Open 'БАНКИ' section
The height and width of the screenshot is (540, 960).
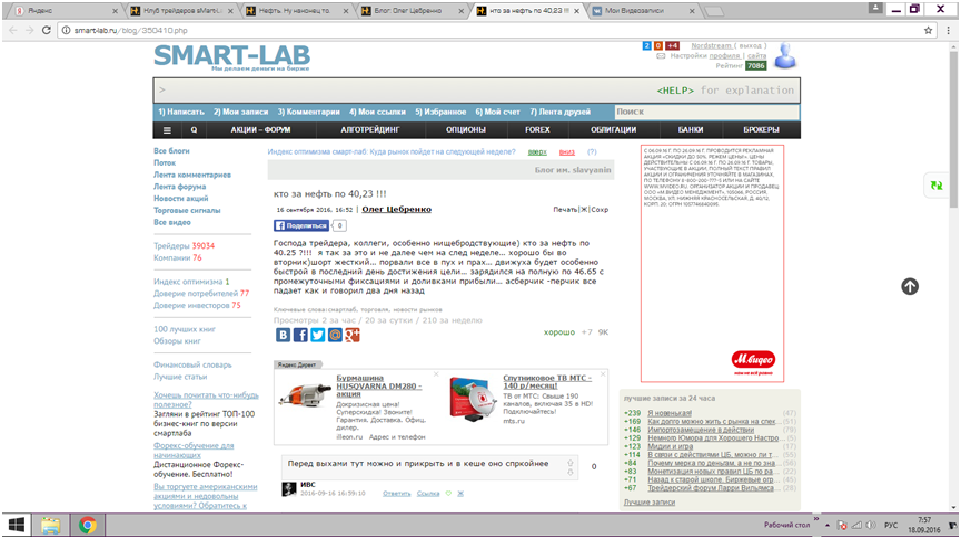click(691, 130)
